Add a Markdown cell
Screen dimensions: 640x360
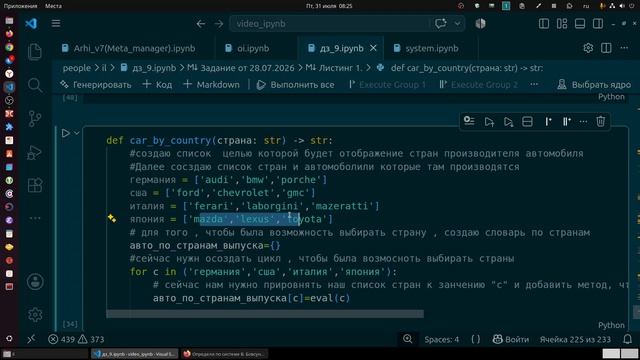tap(211, 84)
